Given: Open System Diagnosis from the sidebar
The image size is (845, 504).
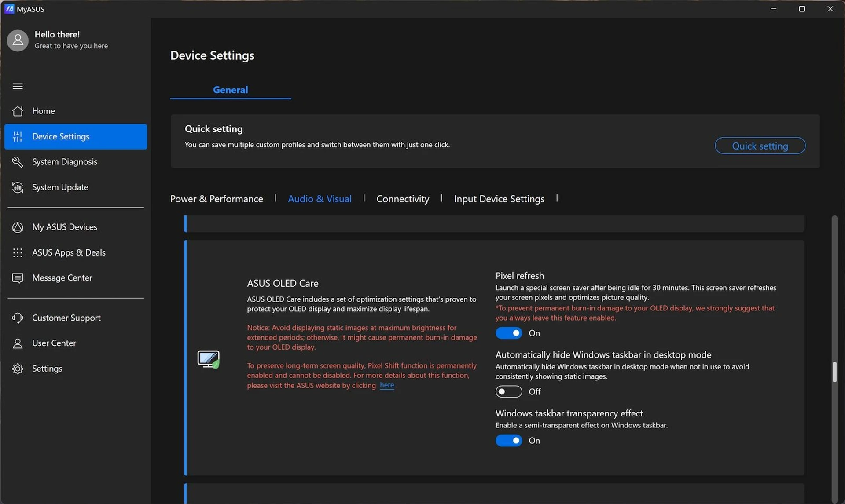Looking at the screenshot, I should pos(76,162).
